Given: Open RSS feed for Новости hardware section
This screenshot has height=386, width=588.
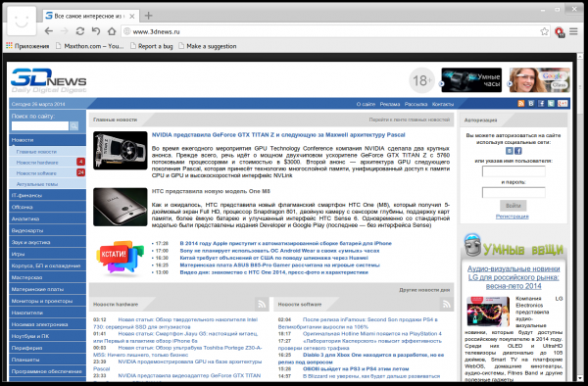Looking at the screenshot, I should (x=262, y=305).
